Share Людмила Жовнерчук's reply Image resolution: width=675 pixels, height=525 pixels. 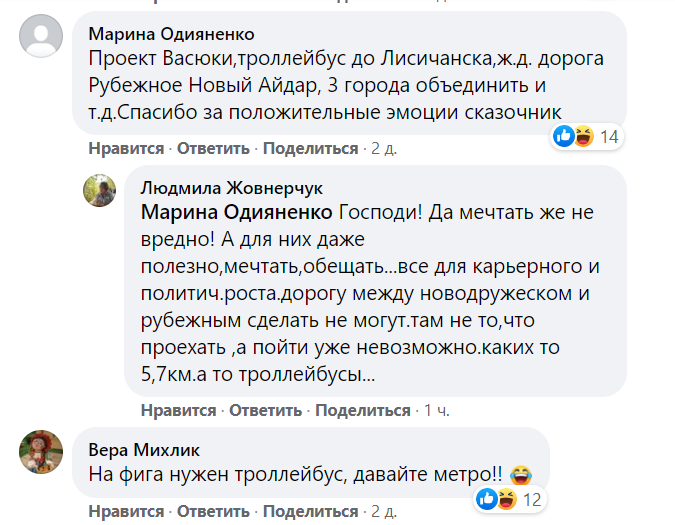[x=363, y=410]
